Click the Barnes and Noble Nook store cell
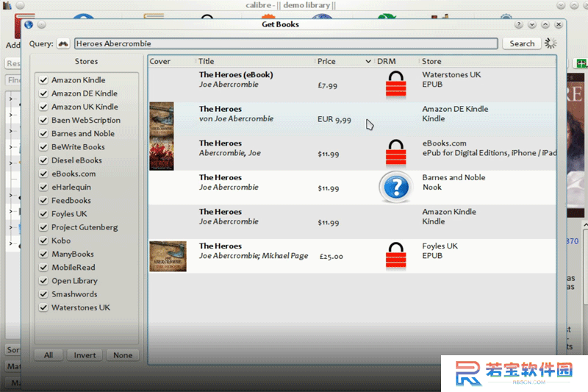 pyautogui.click(x=453, y=182)
